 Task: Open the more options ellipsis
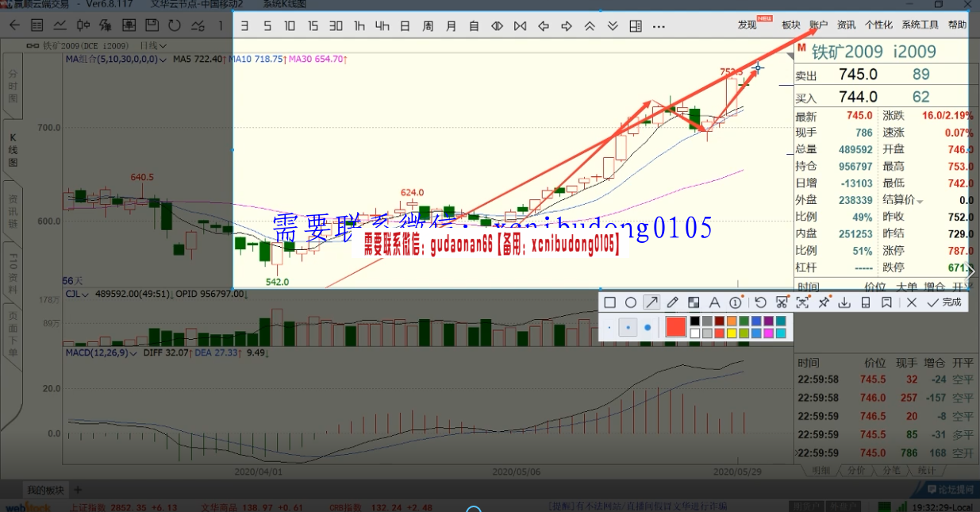click(x=659, y=26)
